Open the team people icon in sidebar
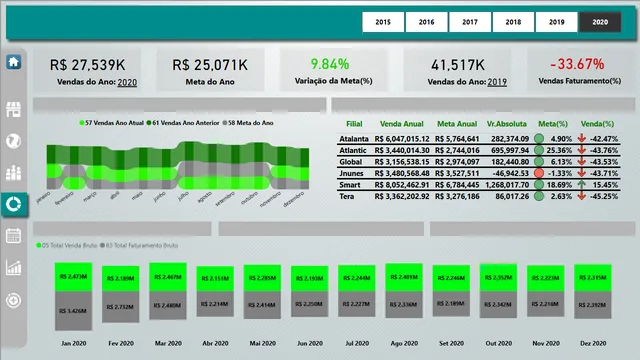This screenshot has width=640, height=360. point(13,173)
